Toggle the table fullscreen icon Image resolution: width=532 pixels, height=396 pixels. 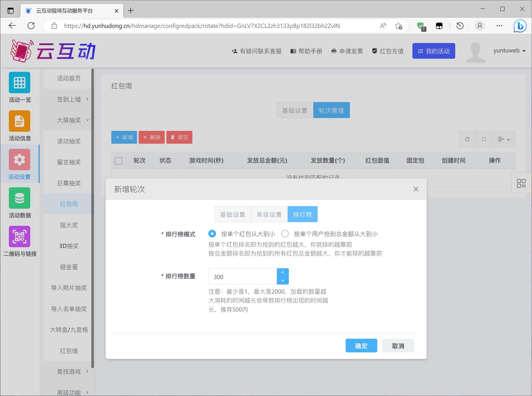[484, 139]
